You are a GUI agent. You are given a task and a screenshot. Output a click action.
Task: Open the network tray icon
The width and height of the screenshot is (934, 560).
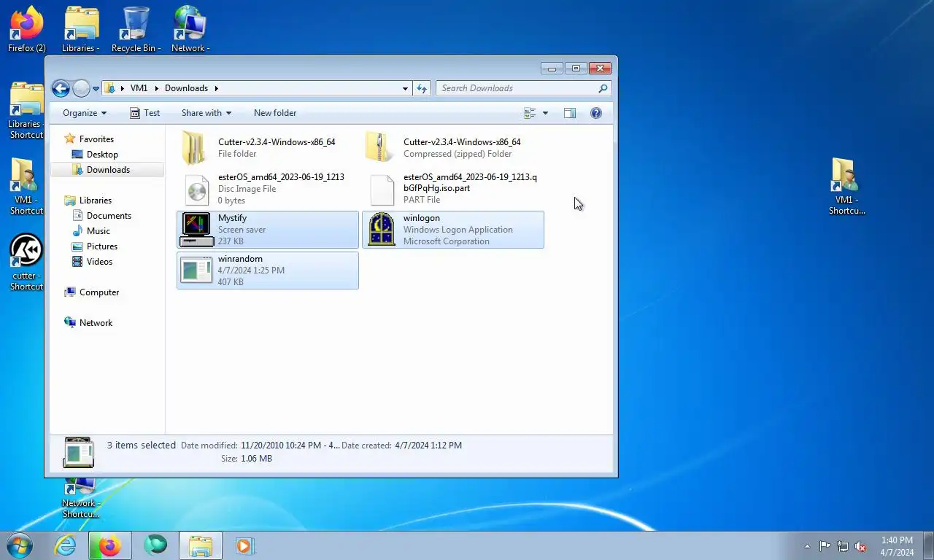tap(843, 546)
